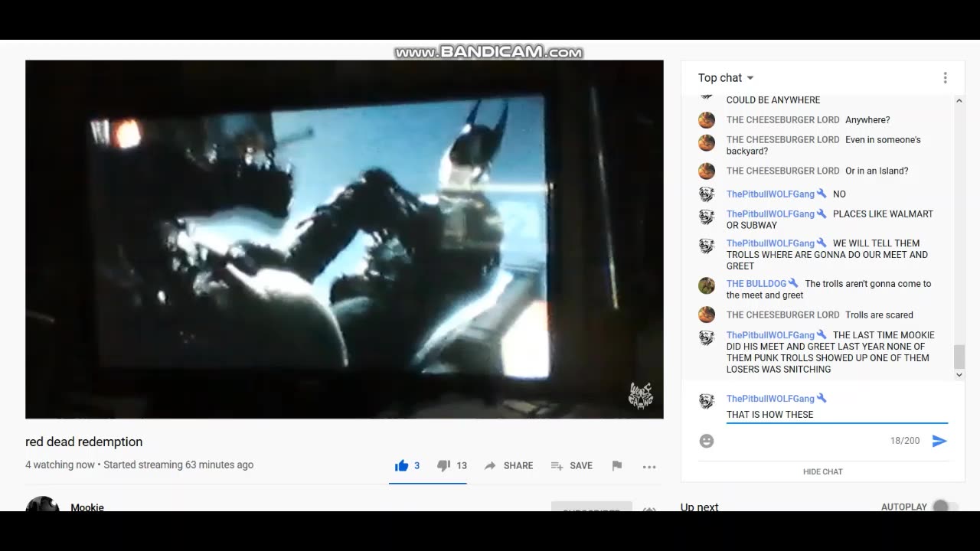Like the video with thumbs-up icon
The height and width of the screenshot is (551, 980).
coord(401,465)
